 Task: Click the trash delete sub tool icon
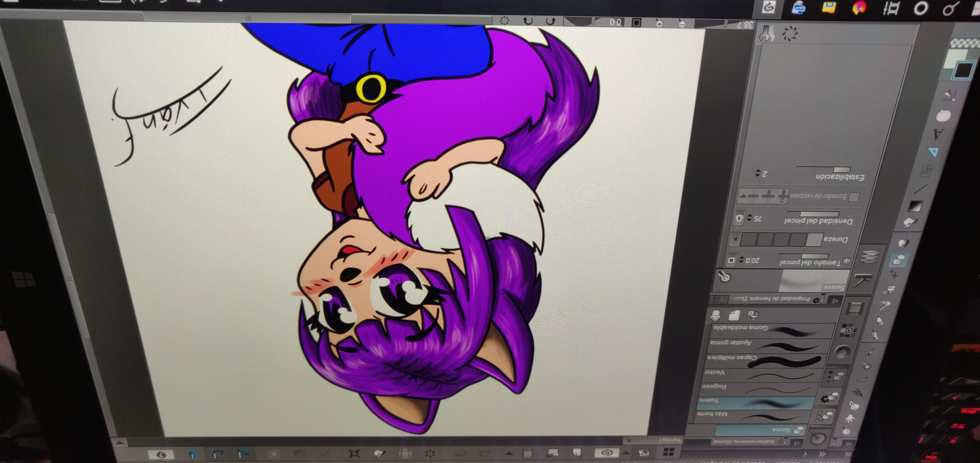[x=716, y=315]
